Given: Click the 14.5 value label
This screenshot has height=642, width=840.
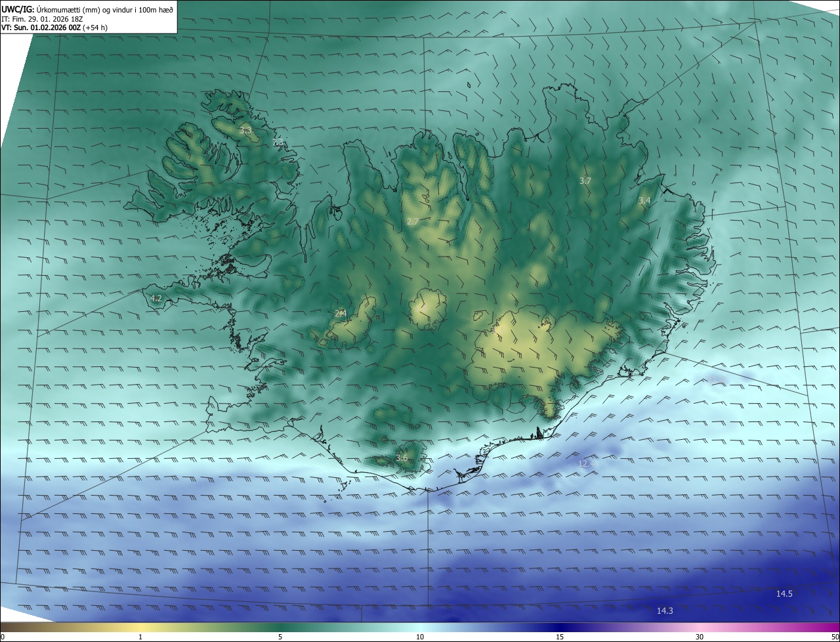Looking at the screenshot, I should coord(784,593).
